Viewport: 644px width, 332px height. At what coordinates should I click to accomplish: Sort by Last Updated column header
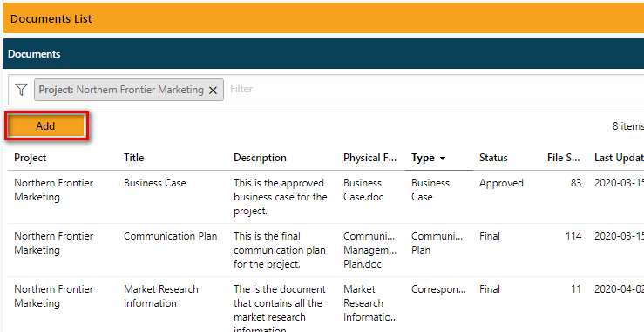(x=619, y=158)
